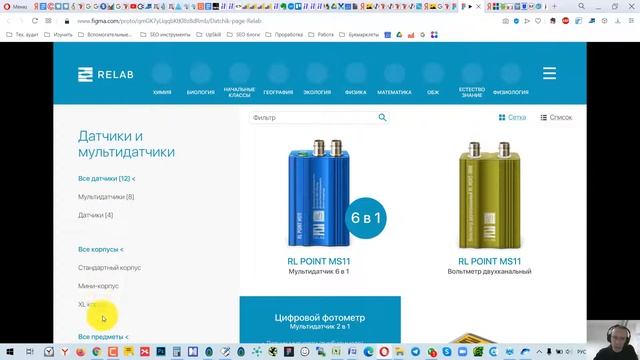The width and height of the screenshot is (640, 360).
Task: Bookmark page with heart icon
Action: (538, 21)
